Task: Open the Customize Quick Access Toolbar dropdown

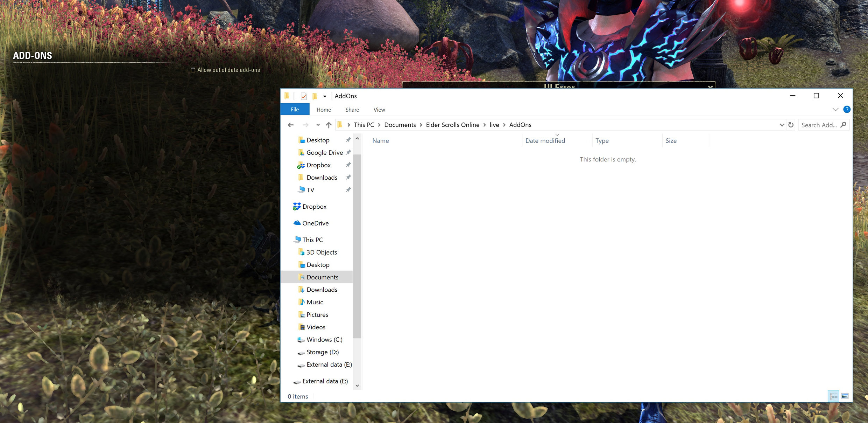Action: point(325,96)
